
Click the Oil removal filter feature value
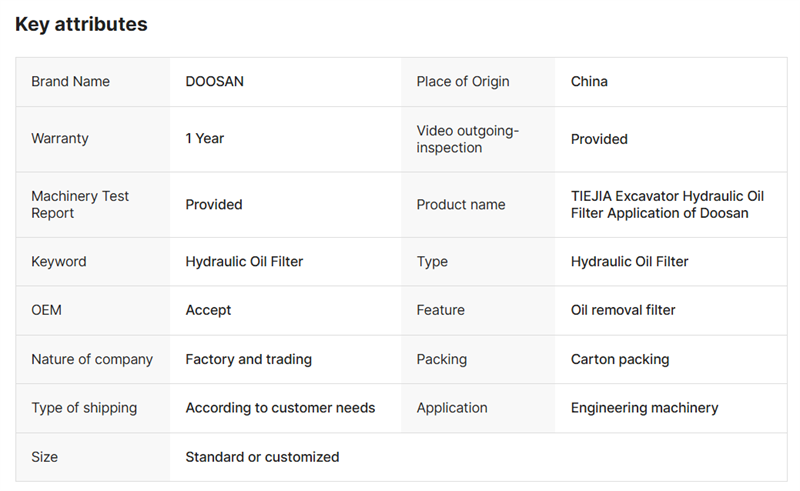click(x=623, y=310)
